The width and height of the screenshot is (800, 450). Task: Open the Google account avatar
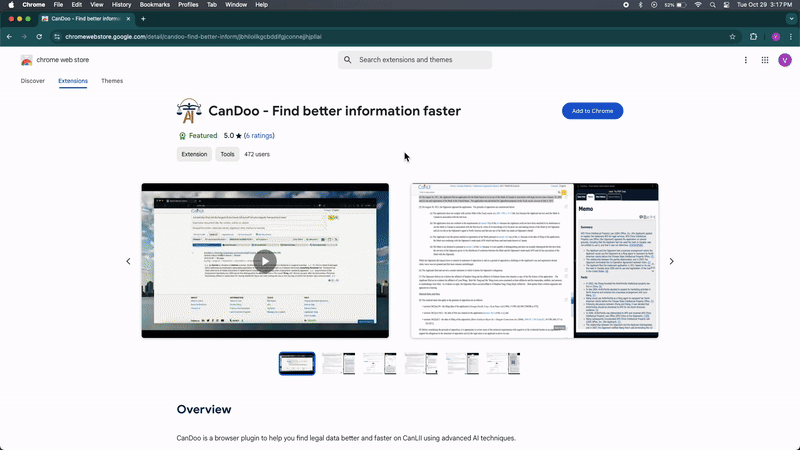[x=785, y=60]
